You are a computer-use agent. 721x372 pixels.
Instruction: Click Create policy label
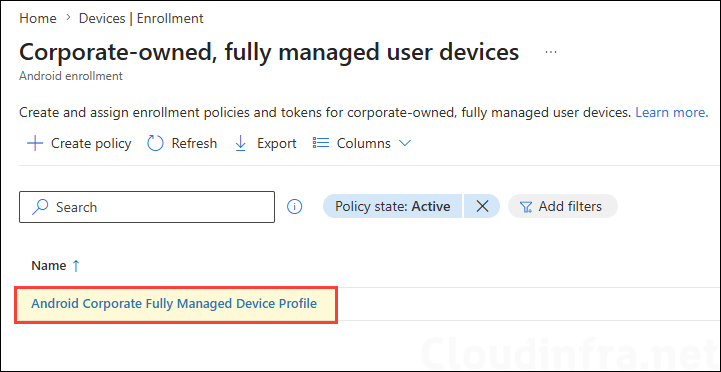[91, 143]
